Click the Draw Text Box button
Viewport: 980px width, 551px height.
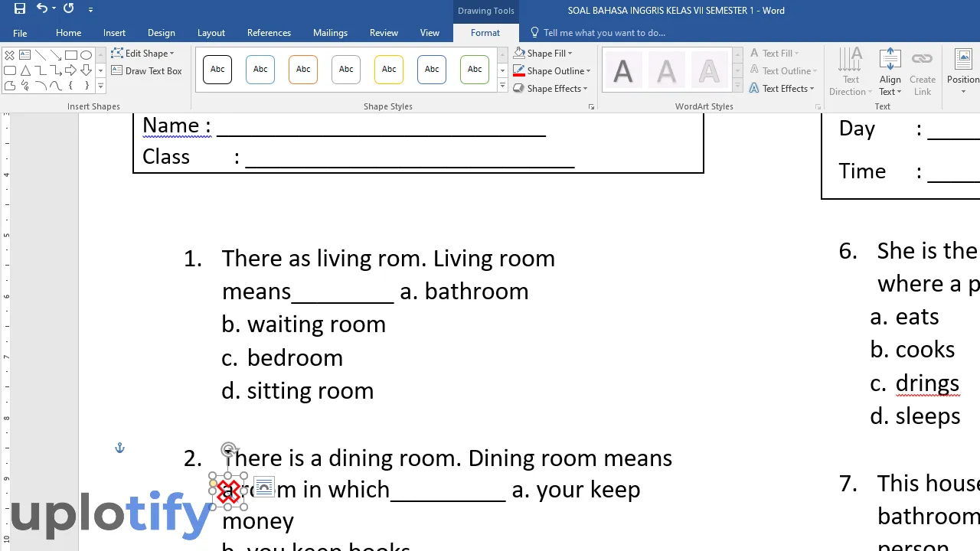click(x=147, y=71)
